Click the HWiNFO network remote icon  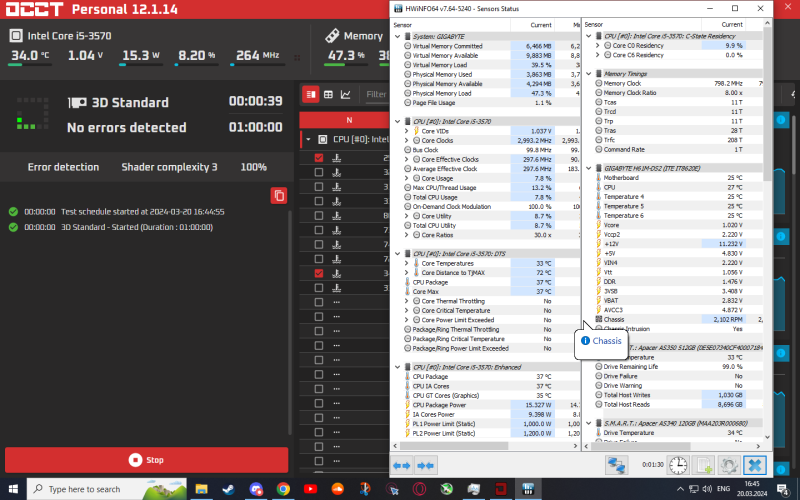coord(616,465)
